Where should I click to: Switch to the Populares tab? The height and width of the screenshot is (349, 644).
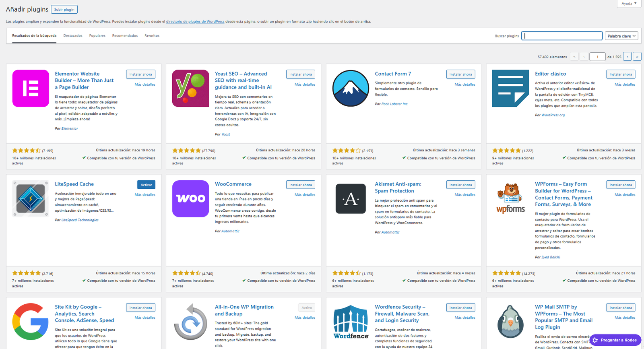(x=97, y=36)
